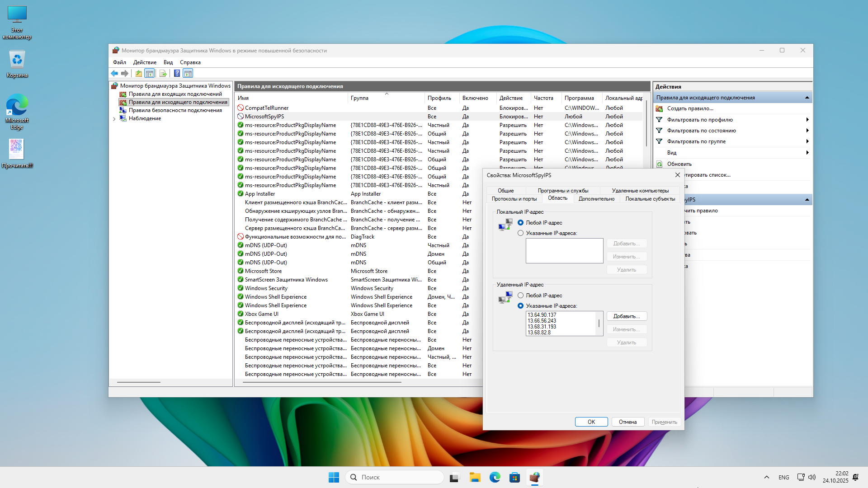Viewport: 868px width, 488px height.
Task: Click the Up one level folder icon
Action: [139, 73]
